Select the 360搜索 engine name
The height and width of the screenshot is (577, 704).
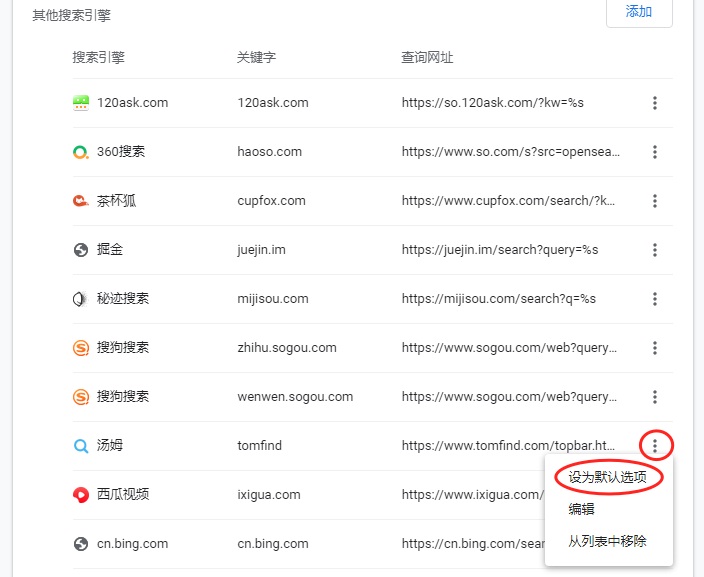point(121,152)
